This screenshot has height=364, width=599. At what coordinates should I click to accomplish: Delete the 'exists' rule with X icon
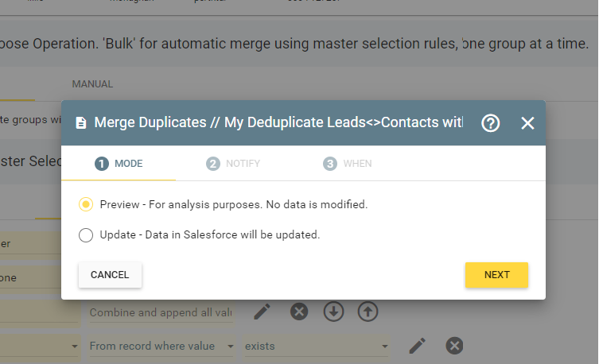(453, 346)
